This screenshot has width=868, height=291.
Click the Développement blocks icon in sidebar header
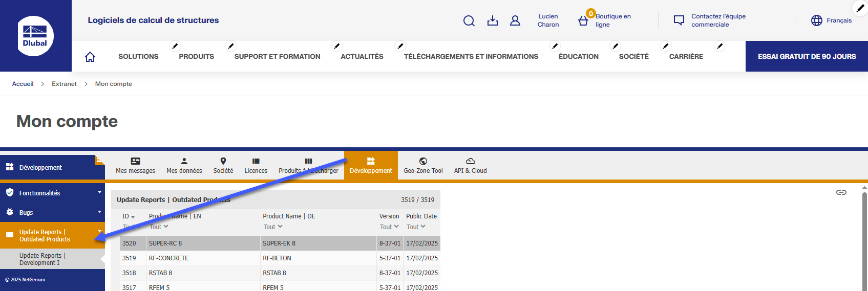[10, 167]
